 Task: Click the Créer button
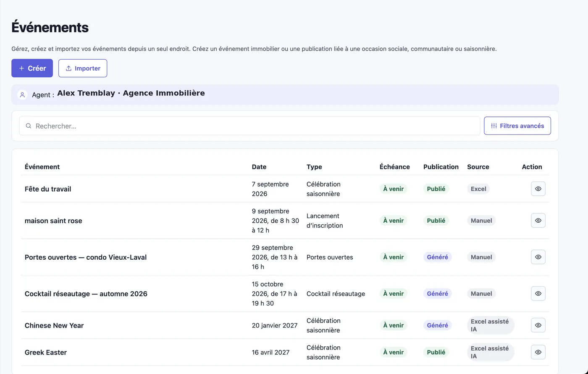[32, 68]
